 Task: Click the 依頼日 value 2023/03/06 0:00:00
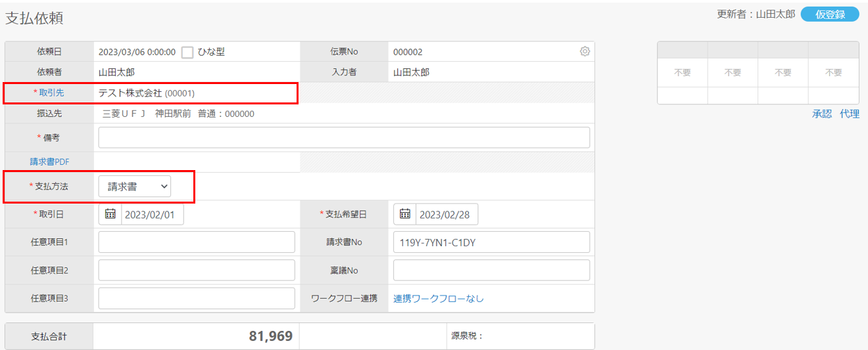pos(137,52)
